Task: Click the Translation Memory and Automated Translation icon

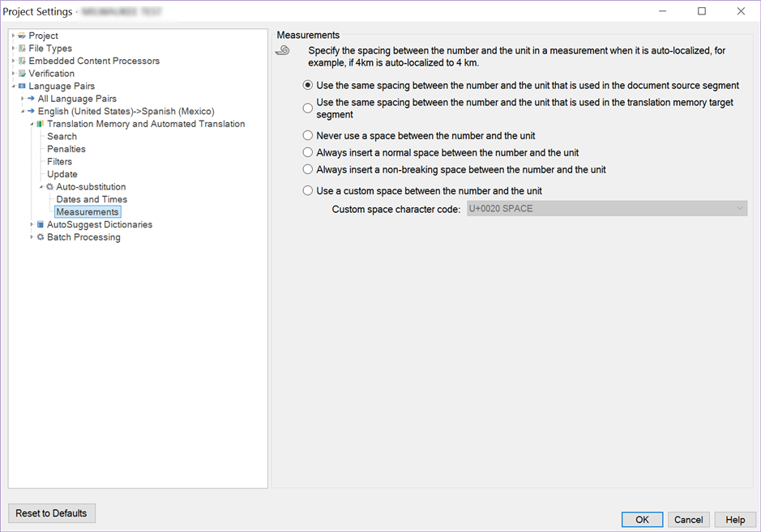Action: click(x=41, y=124)
